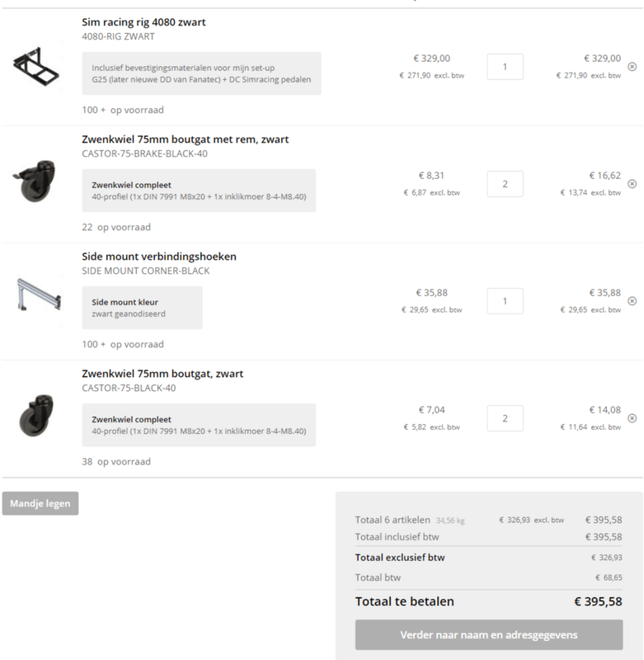Click quantity field for CASTOR-75-BLACK-40
Screen dimensions: 644x660
505,418
